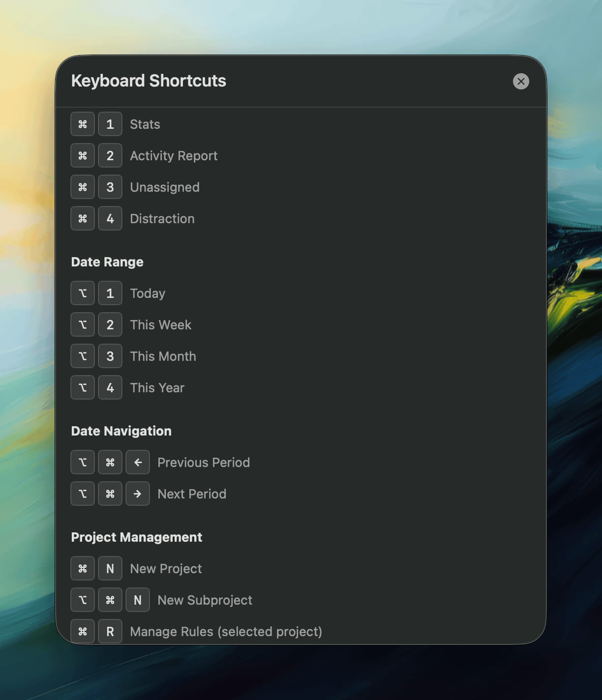The height and width of the screenshot is (700, 602).
Task: Click the number 4 key beside Distraction
Action: coord(110,219)
